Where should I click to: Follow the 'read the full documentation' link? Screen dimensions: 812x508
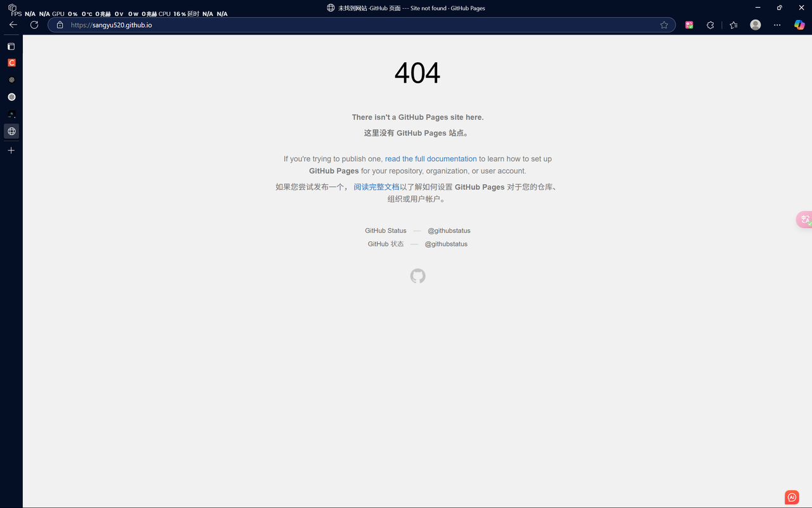[431, 159]
